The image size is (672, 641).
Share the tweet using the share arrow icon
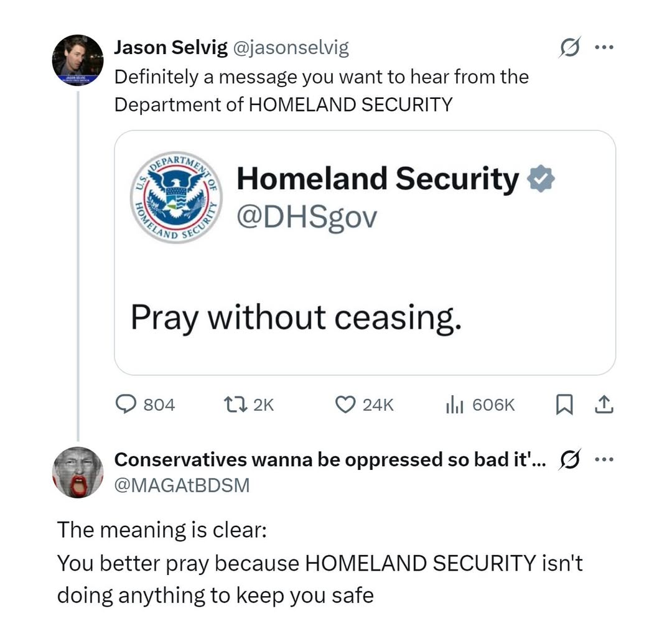click(x=604, y=405)
